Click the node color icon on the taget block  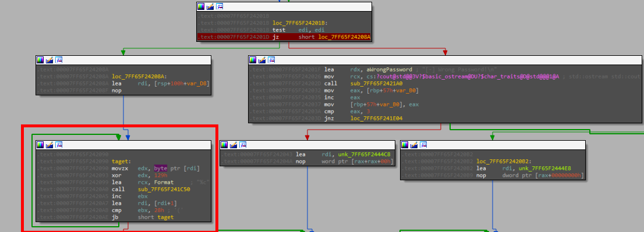click(x=40, y=145)
